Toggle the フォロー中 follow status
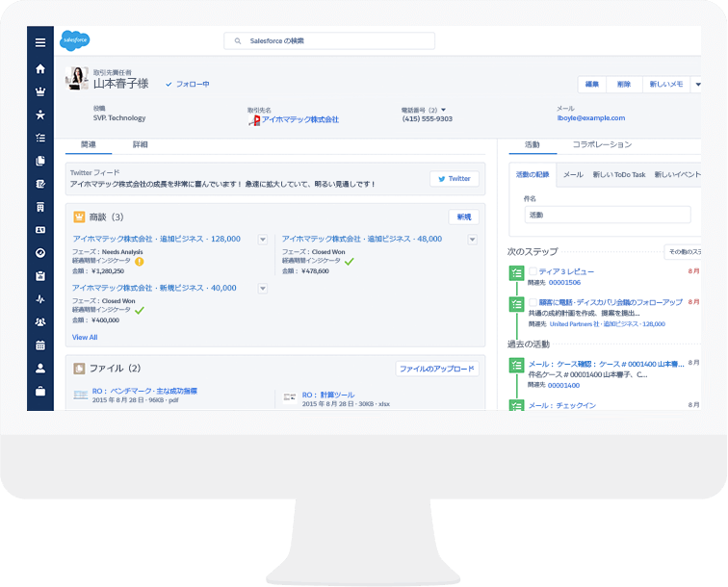This screenshot has width=728, height=587. coord(187,85)
